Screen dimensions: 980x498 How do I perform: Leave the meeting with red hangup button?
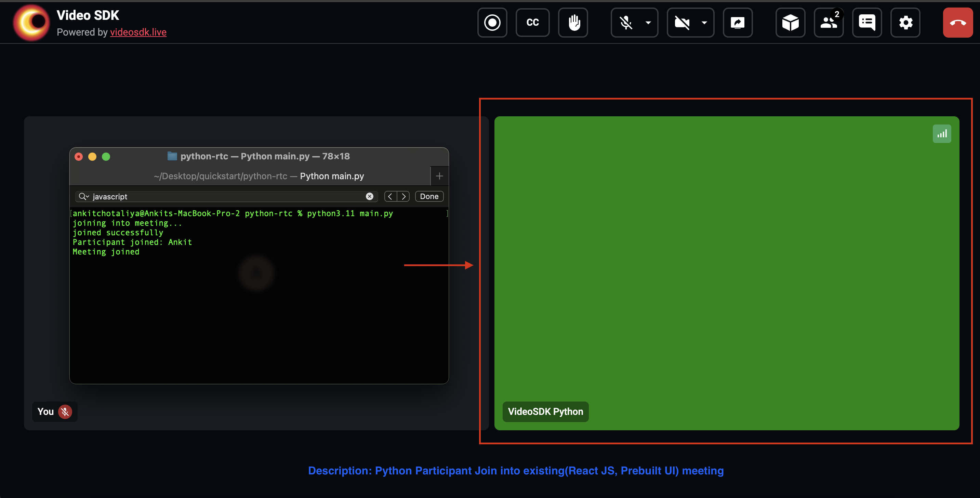pyautogui.click(x=957, y=23)
